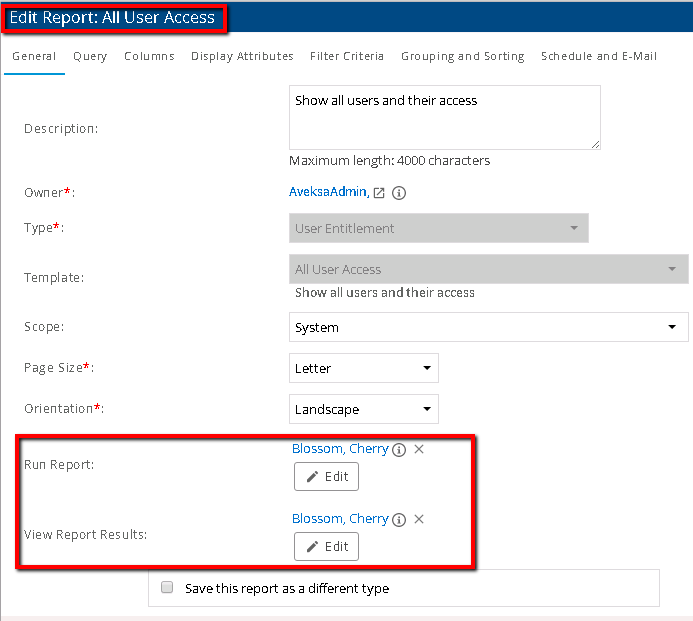Remove Blossom, Cherry from View Report Results
This screenshot has height=621, width=693.
(419, 519)
